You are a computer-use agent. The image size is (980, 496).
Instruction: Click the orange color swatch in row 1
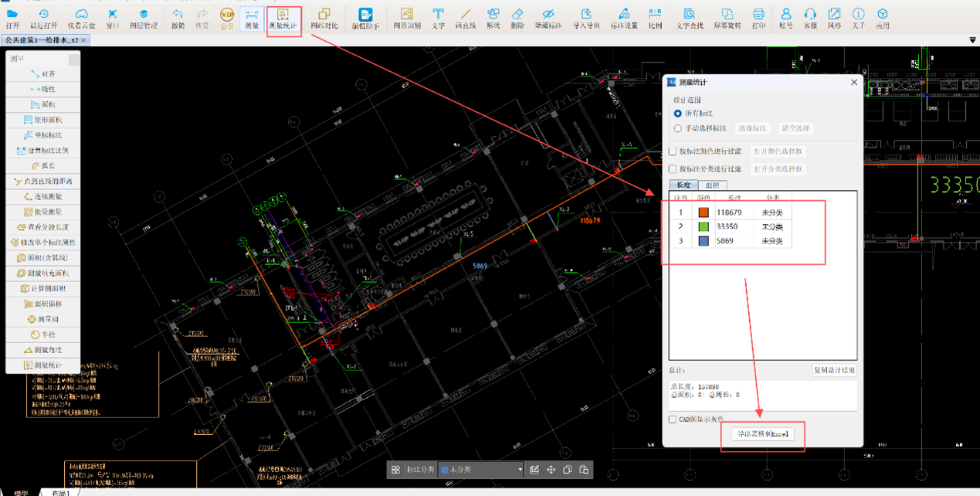[703, 212]
